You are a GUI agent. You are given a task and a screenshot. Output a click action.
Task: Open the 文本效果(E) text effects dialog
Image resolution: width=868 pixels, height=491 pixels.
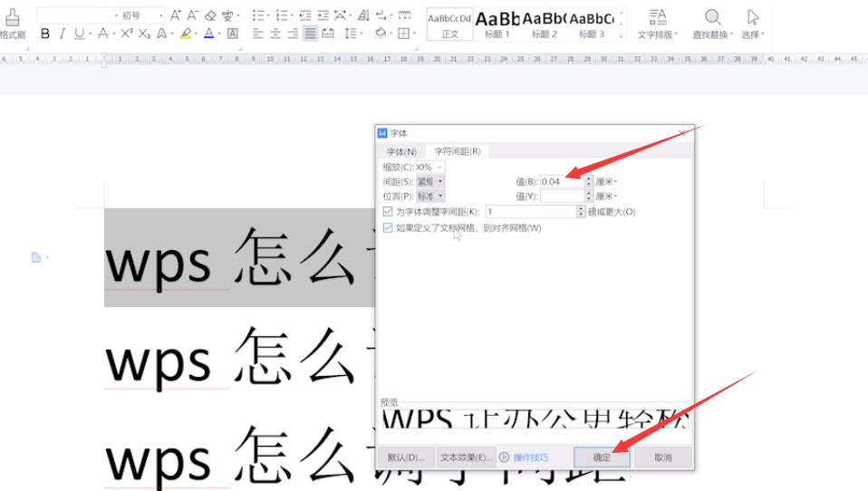(x=466, y=457)
